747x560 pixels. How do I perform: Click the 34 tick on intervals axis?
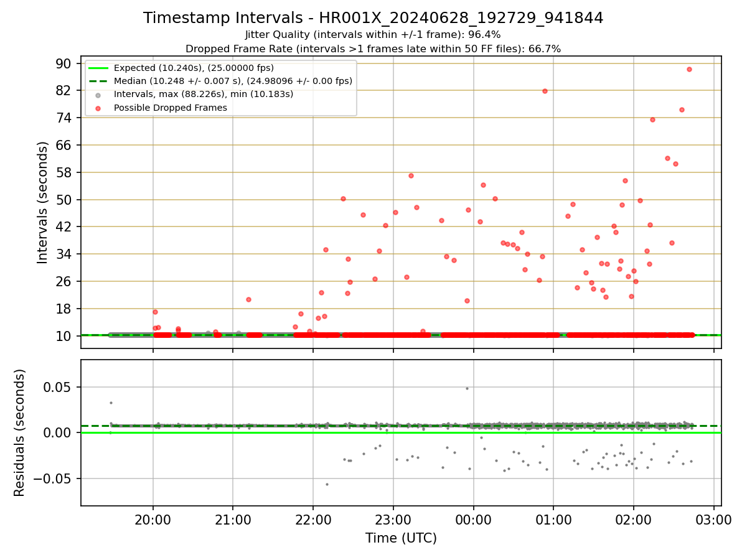point(64,254)
